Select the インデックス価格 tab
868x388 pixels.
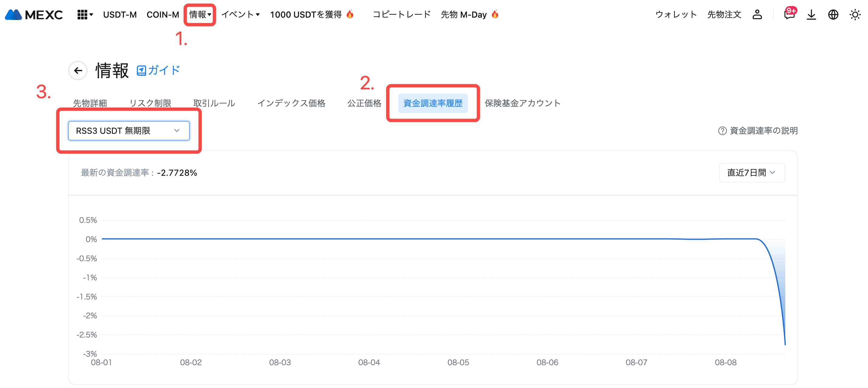291,103
